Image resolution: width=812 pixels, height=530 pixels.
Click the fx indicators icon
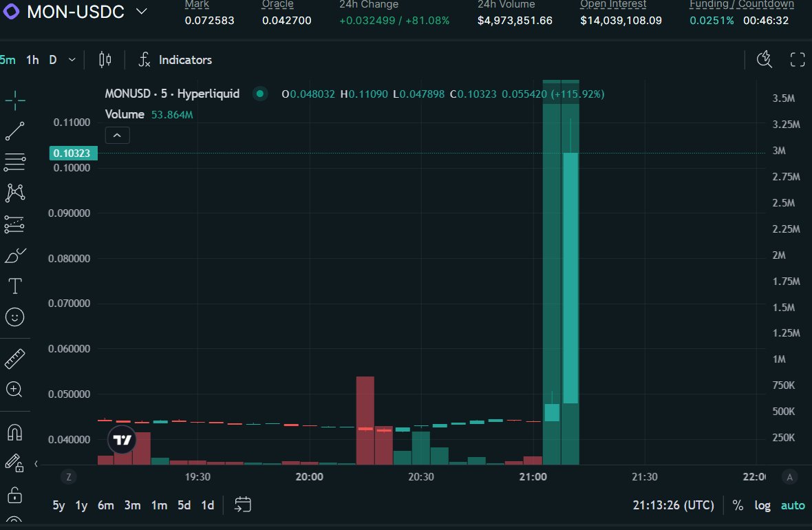point(145,60)
